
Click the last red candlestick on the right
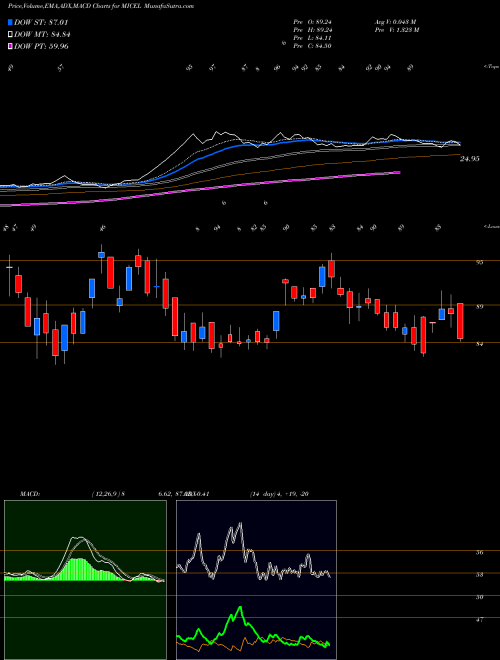[x=460, y=321]
